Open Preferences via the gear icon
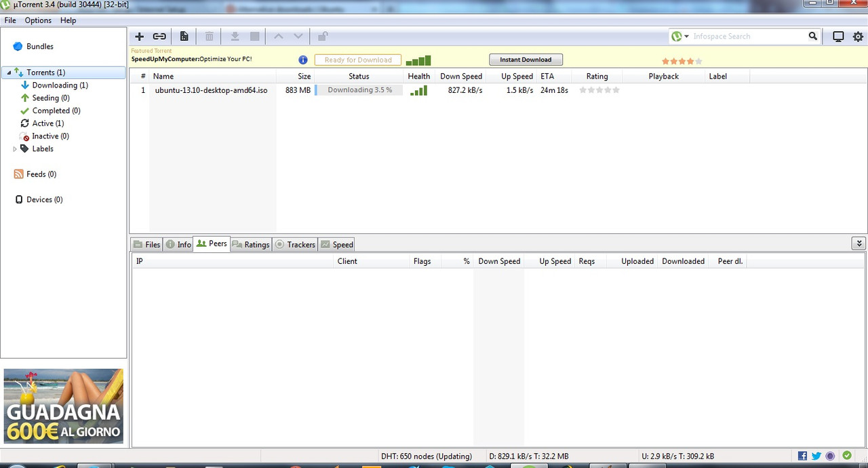The width and height of the screenshot is (868, 468). pyautogui.click(x=858, y=37)
